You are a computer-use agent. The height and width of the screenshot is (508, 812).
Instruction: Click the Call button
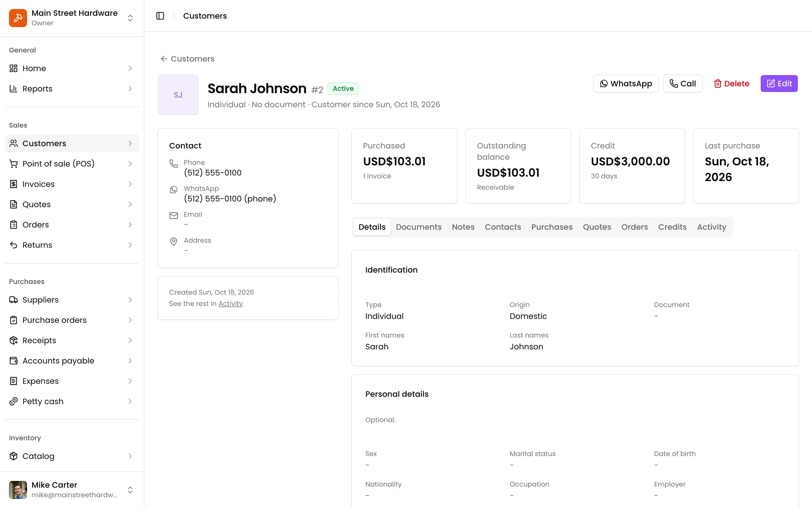coord(683,84)
